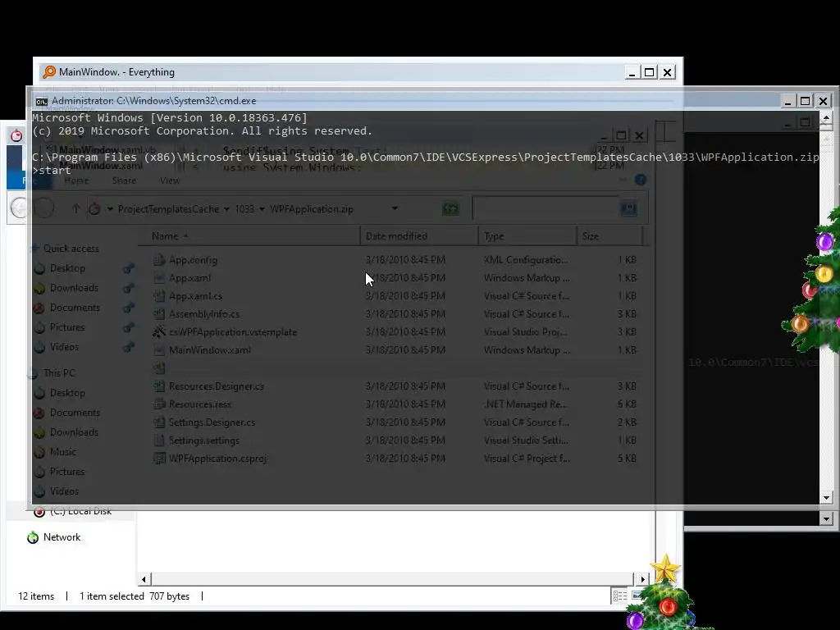The height and width of the screenshot is (630, 840).
Task: Click the Settings.settings file icon
Action: [158, 441]
